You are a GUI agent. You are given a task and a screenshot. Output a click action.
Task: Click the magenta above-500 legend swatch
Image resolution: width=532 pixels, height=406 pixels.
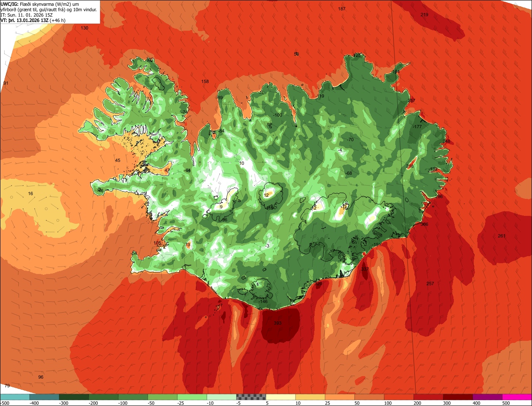pyautogui.click(x=517, y=397)
